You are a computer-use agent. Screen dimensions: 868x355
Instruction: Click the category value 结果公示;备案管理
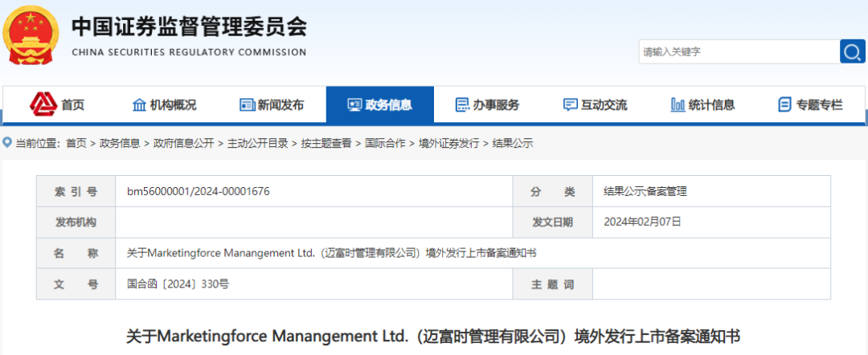pos(645,191)
